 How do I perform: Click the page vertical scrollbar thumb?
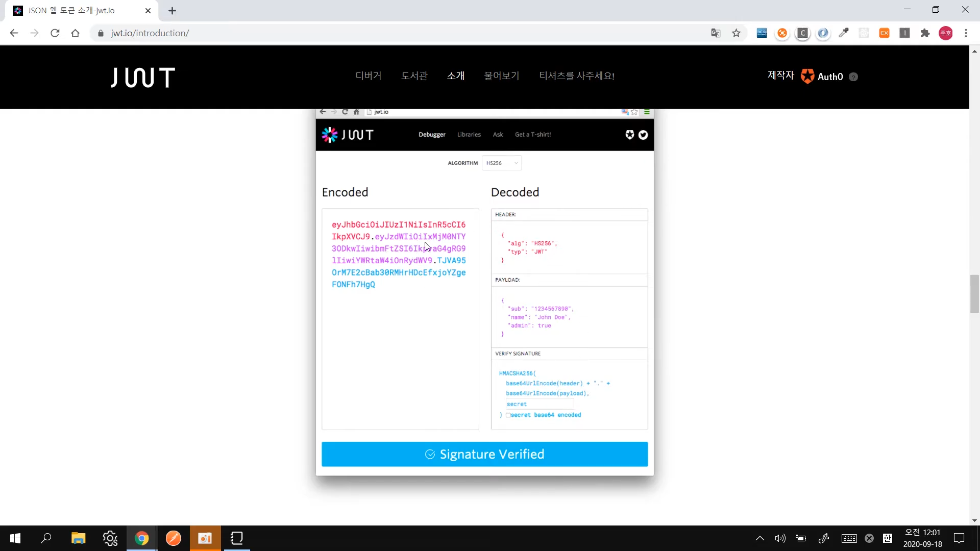(974, 293)
